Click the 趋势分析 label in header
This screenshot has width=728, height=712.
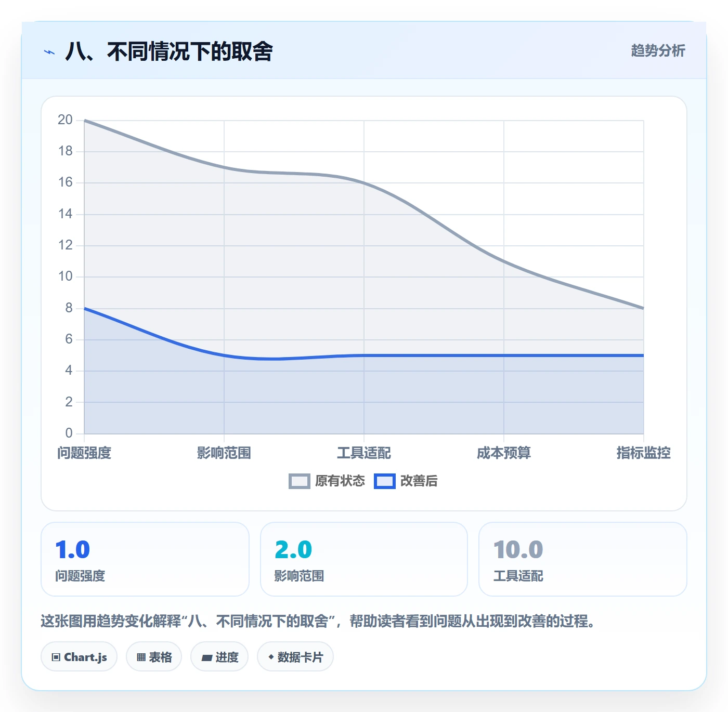point(658,51)
